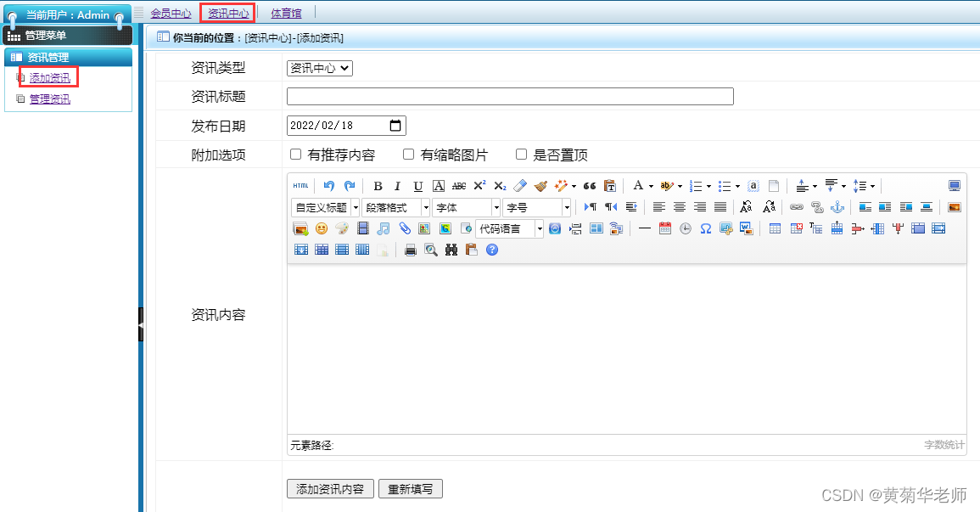Click the 添加资讯内容 submit button
The height and width of the screenshot is (512, 980).
point(330,489)
